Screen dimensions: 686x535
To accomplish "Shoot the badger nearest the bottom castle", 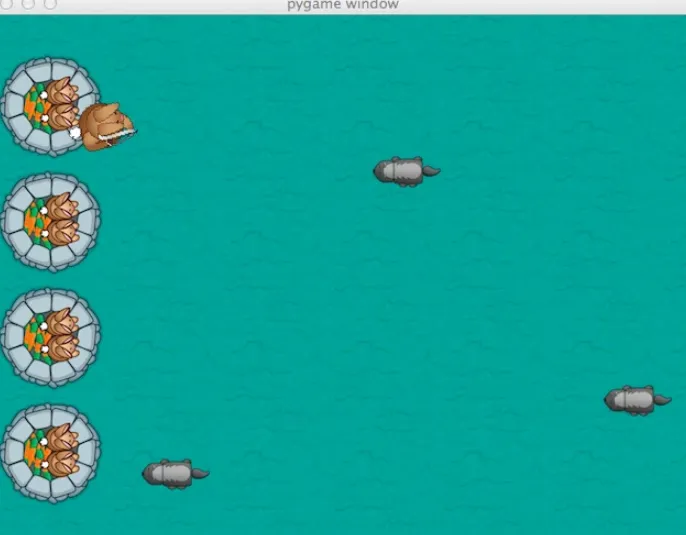I will [175, 474].
